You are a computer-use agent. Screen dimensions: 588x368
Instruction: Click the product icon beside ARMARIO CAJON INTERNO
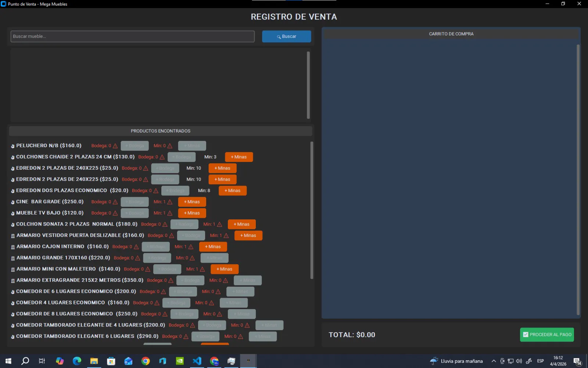click(13, 247)
